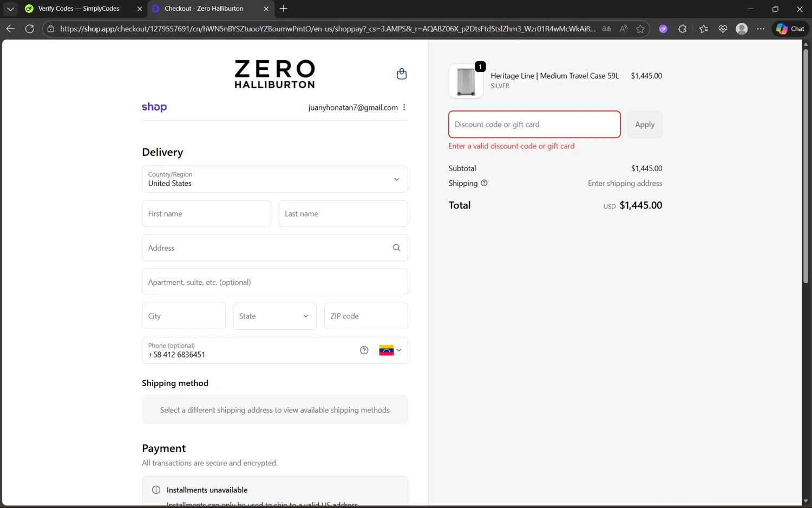The height and width of the screenshot is (508, 812).
Task: Open browser settings and more menu
Action: click(761, 29)
